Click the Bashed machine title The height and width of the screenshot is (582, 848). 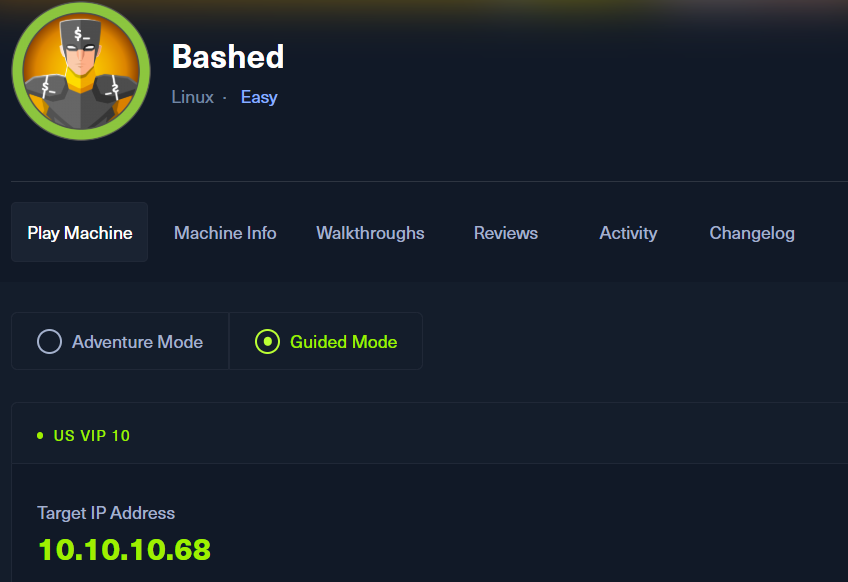tap(228, 57)
